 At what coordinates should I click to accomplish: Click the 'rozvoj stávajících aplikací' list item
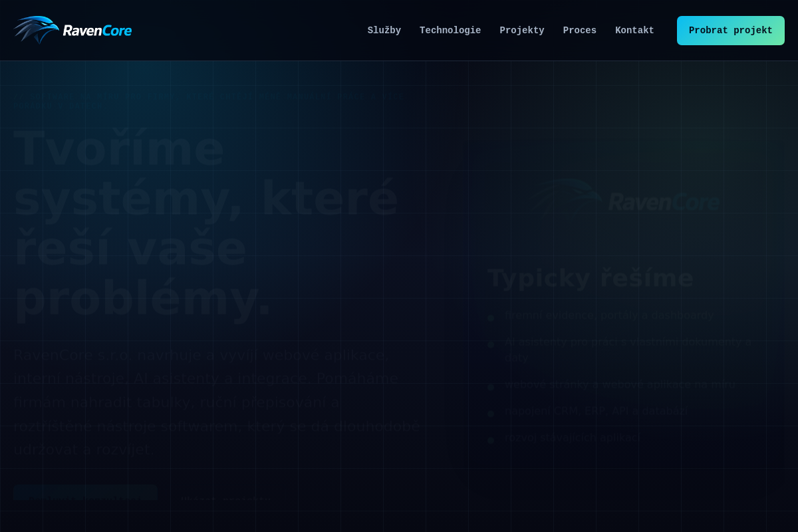573,438
